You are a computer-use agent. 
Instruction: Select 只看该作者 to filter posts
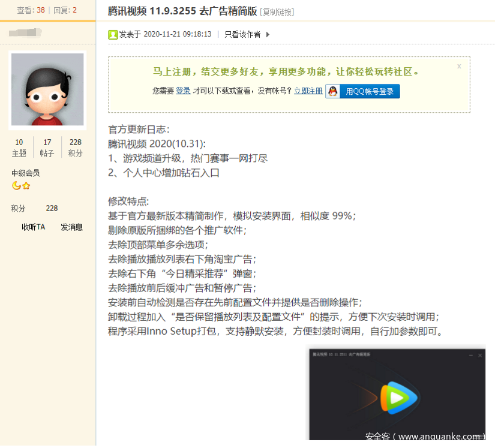[242, 34]
